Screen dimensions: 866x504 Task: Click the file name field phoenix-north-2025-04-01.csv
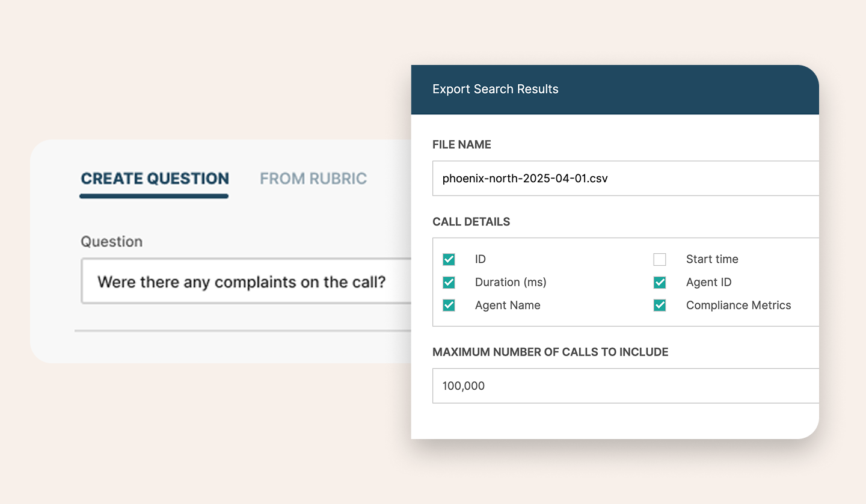tap(625, 178)
